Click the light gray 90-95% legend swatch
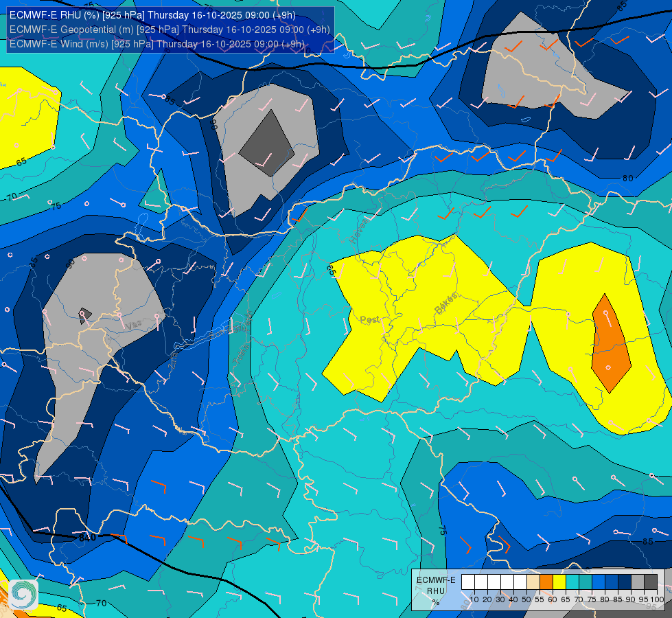Image resolution: width=672 pixels, height=618 pixels. tap(638, 582)
